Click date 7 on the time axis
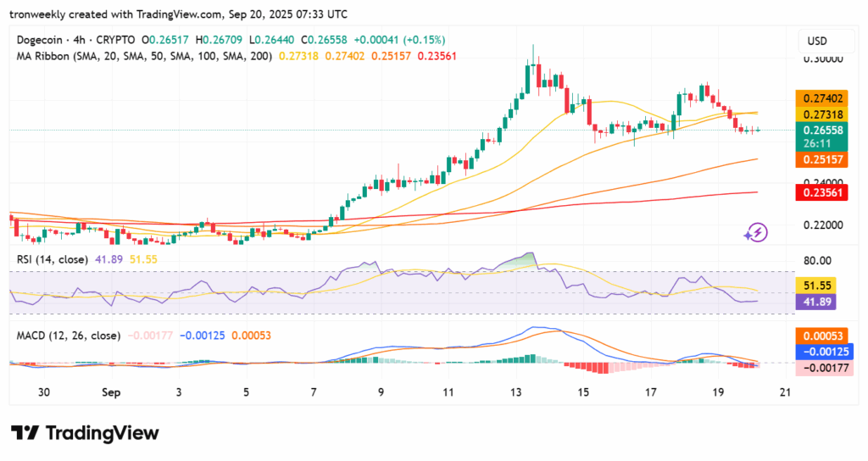Viewport: 868px width, 461px height. (314, 392)
